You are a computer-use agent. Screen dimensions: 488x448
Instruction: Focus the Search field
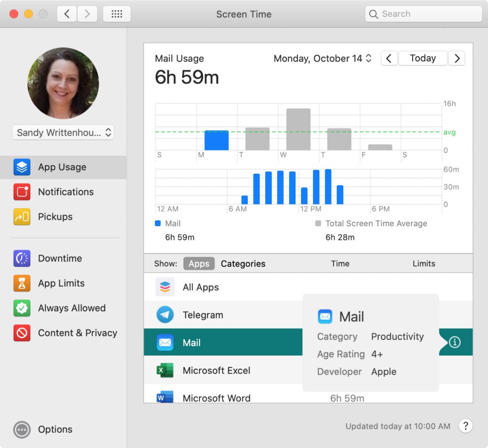[x=424, y=14]
